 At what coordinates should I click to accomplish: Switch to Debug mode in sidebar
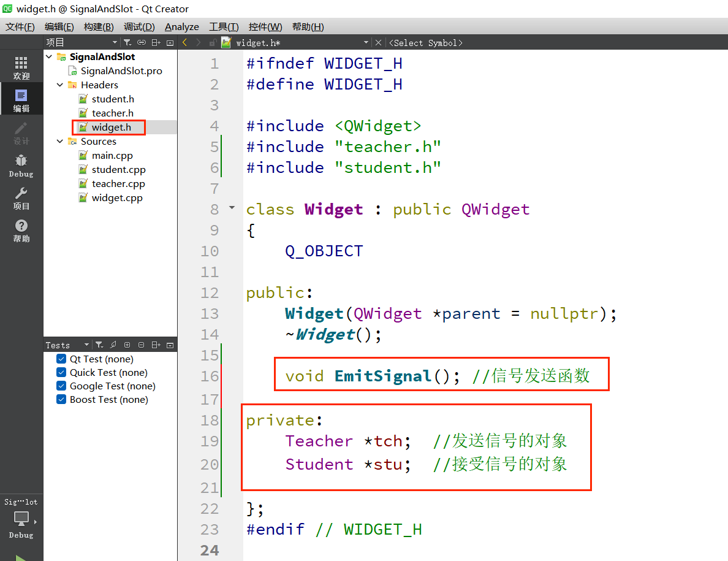click(21, 166)
